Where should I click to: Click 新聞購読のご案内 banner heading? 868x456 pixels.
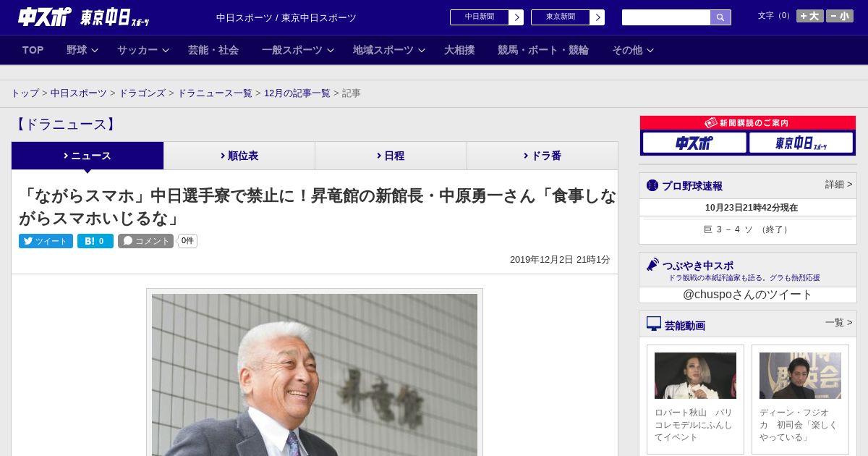tap(748, 123)
